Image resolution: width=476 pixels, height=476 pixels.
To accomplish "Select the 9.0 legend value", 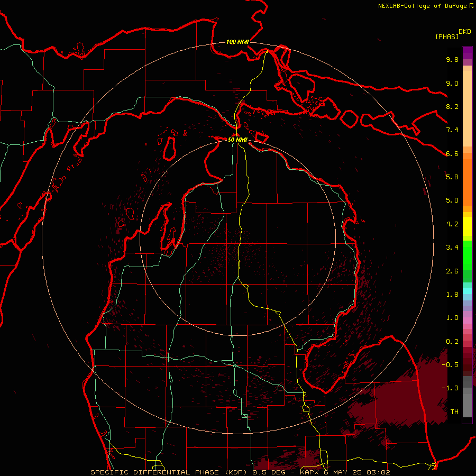I will [452, 84].
